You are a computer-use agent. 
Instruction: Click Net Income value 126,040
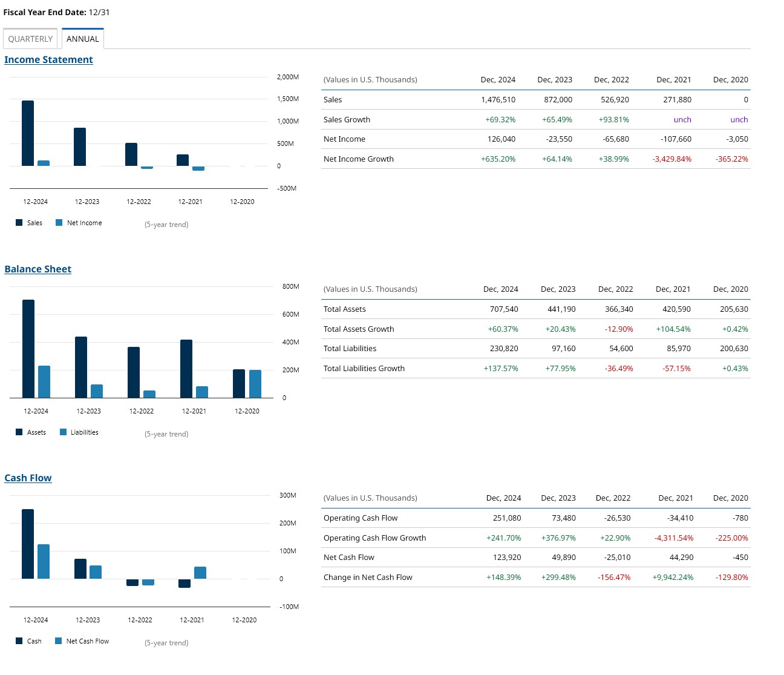click(x=501, y=139)
